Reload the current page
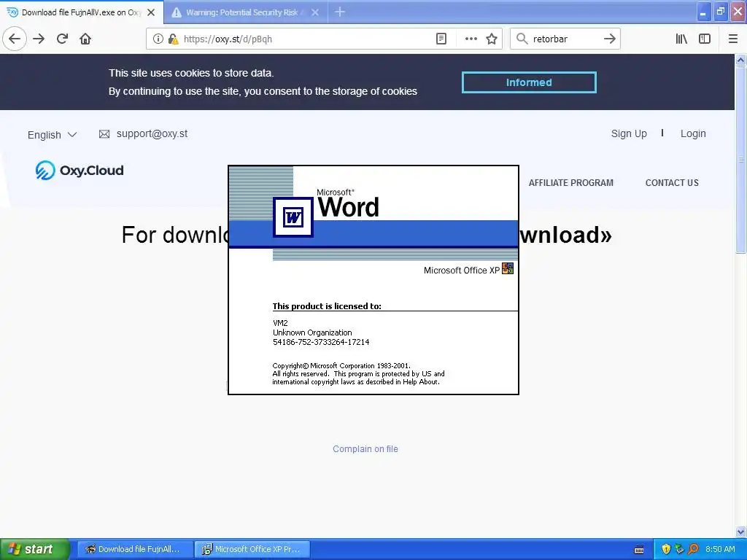The width and height of the screenshot is (747, 560). pyautogui.click(x=63, y=39)
